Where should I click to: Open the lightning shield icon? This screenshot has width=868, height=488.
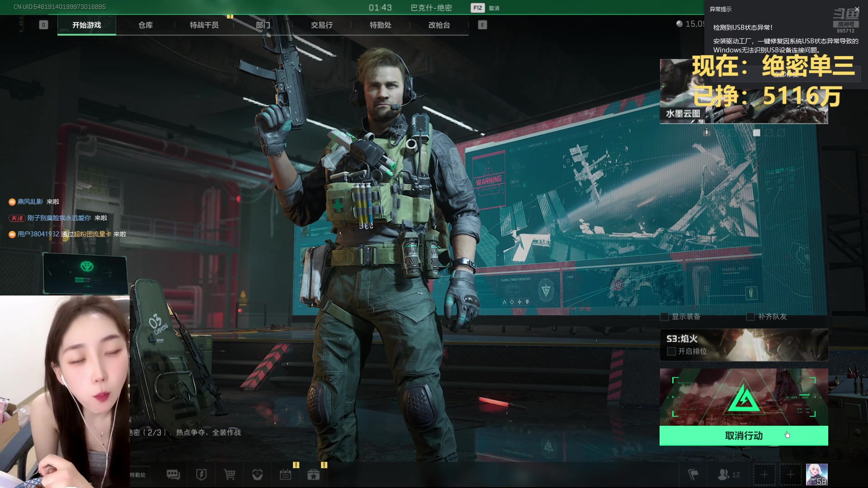click(x=201, y=474)
